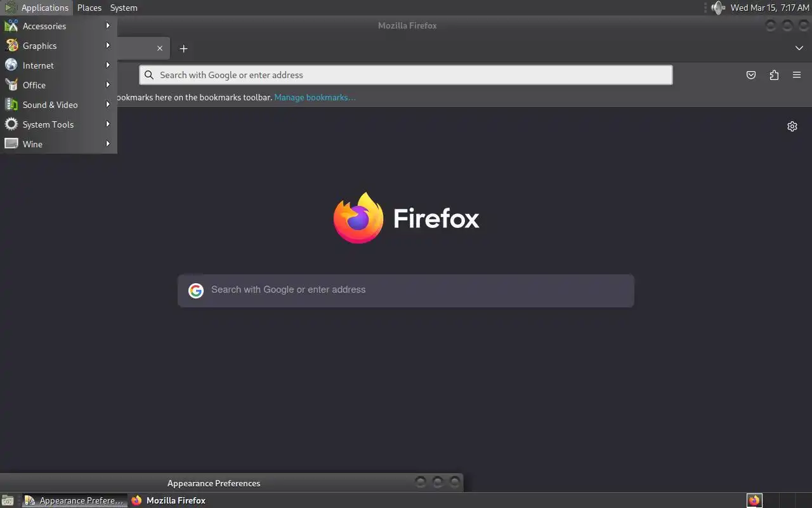Close the current Firefox tab
The image size is (812, 508).
160,48
